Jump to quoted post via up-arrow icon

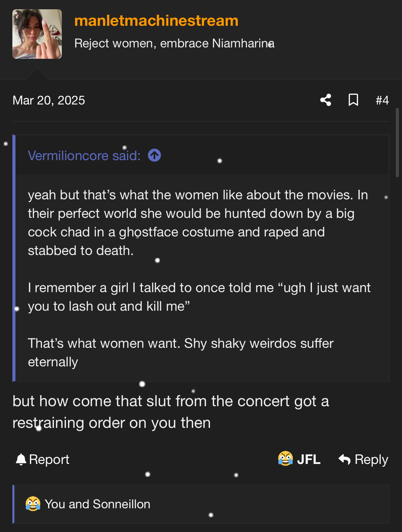click(154, 155)
